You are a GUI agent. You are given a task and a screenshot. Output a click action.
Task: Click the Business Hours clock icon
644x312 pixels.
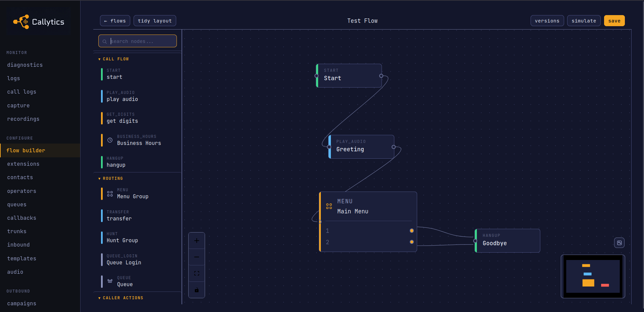(110, 140)
